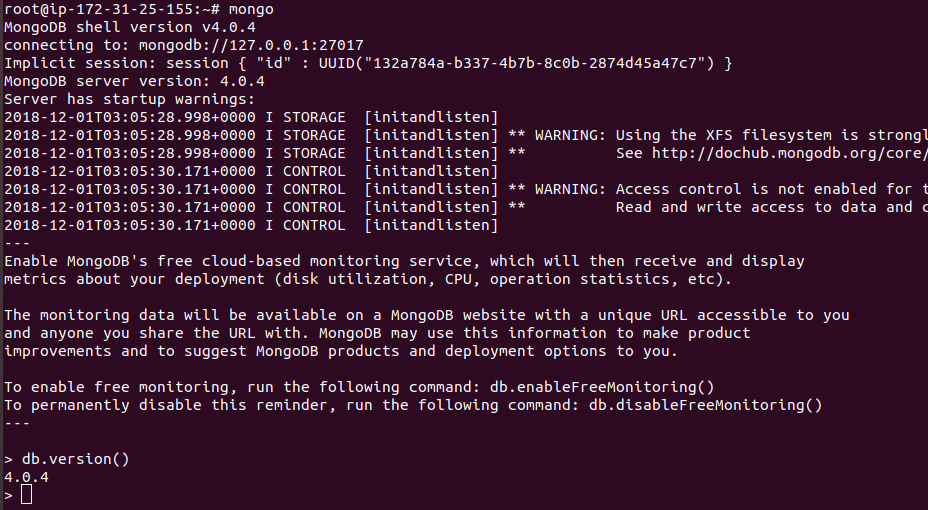Screen dimensions: 928x510
Task: Click the "MongoDB server version: 4.0.4" line
Action: pos(134,81)
